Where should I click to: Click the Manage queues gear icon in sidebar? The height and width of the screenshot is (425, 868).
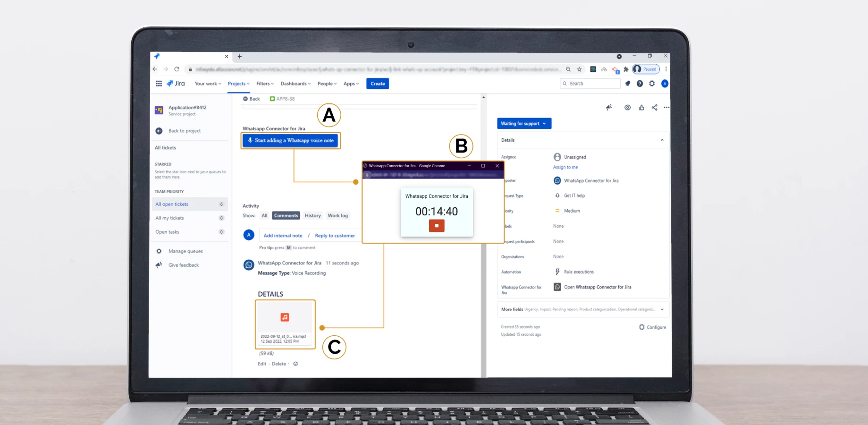(x=159, y=251)
